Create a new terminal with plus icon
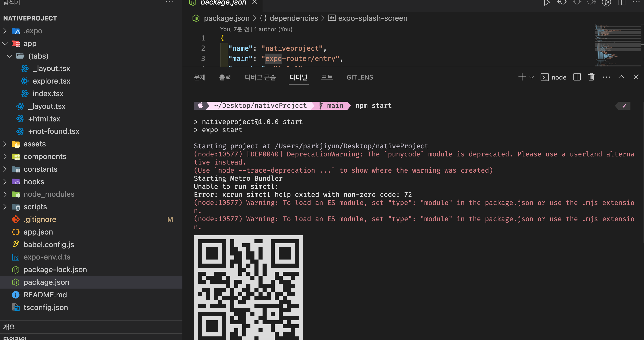 522,77
